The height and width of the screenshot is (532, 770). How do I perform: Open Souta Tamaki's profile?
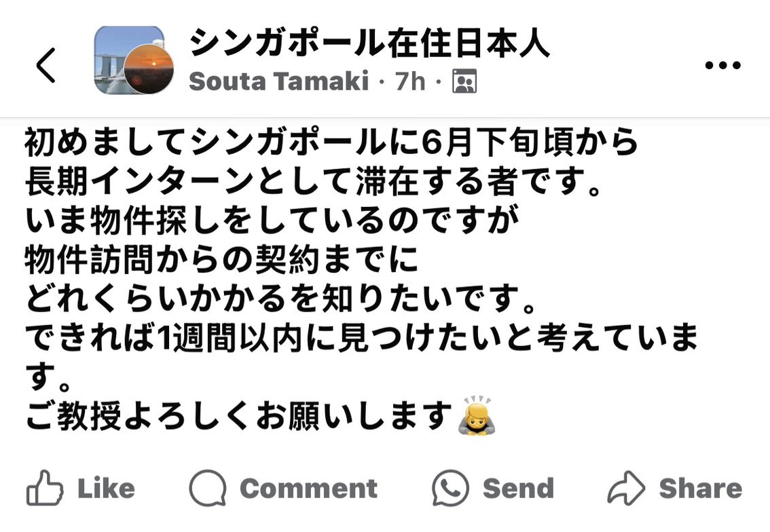pos(278,82)
